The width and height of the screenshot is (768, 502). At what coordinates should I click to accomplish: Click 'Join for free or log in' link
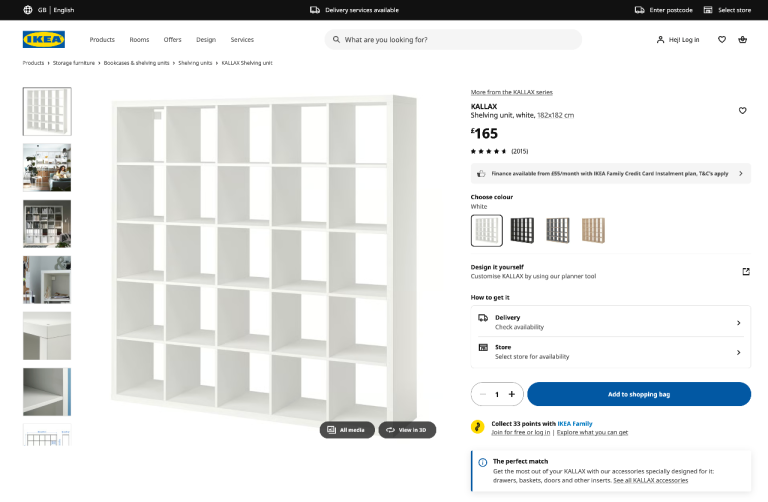[521, 432]
